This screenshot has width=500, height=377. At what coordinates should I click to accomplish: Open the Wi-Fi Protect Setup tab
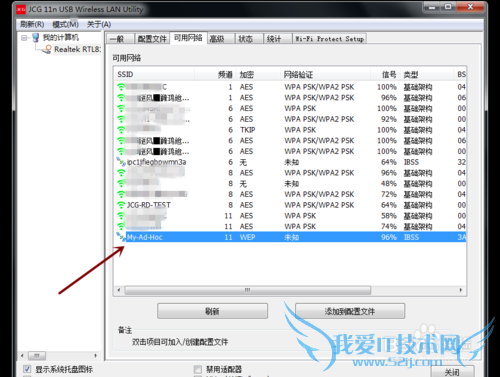click(x=330, y=39)
